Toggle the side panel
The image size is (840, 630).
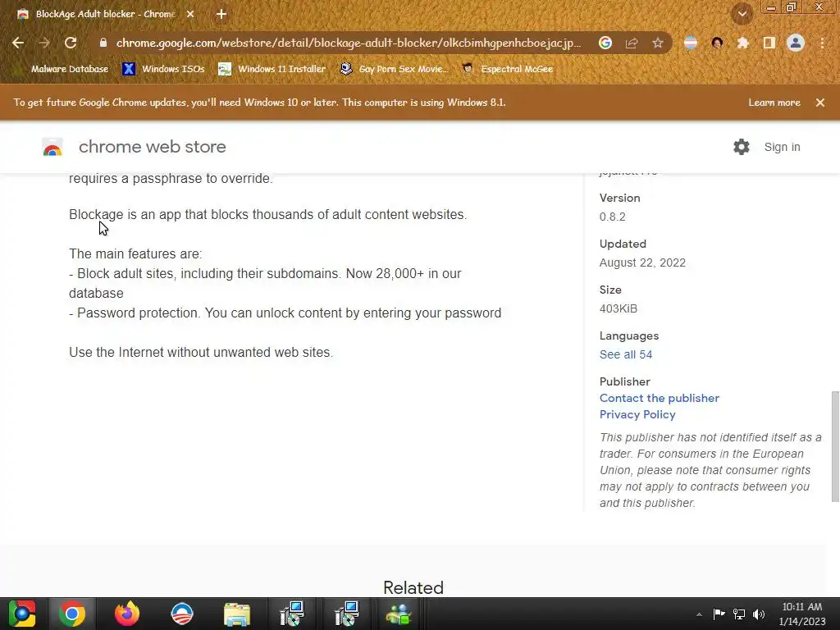pos(769,43)
